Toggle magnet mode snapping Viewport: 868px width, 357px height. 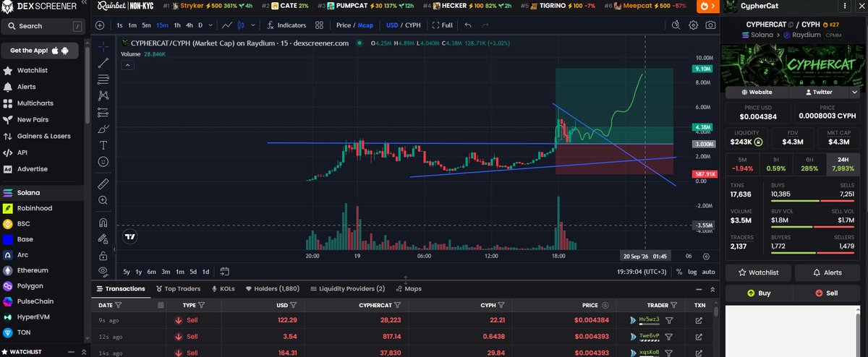103,222
